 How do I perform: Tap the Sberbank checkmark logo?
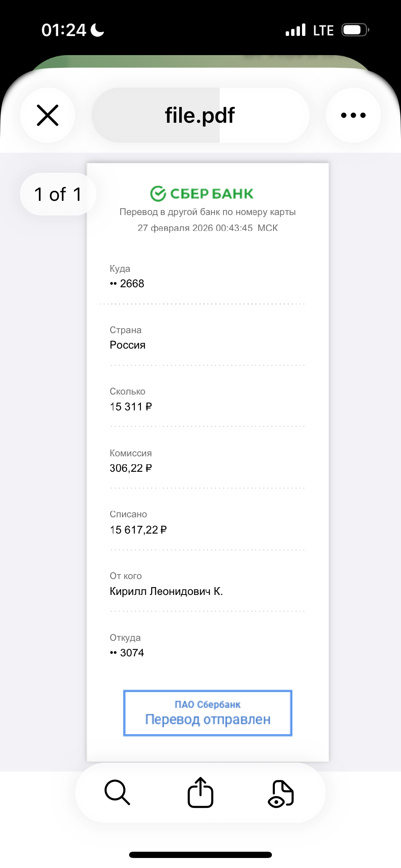click(x=158, y=194)
